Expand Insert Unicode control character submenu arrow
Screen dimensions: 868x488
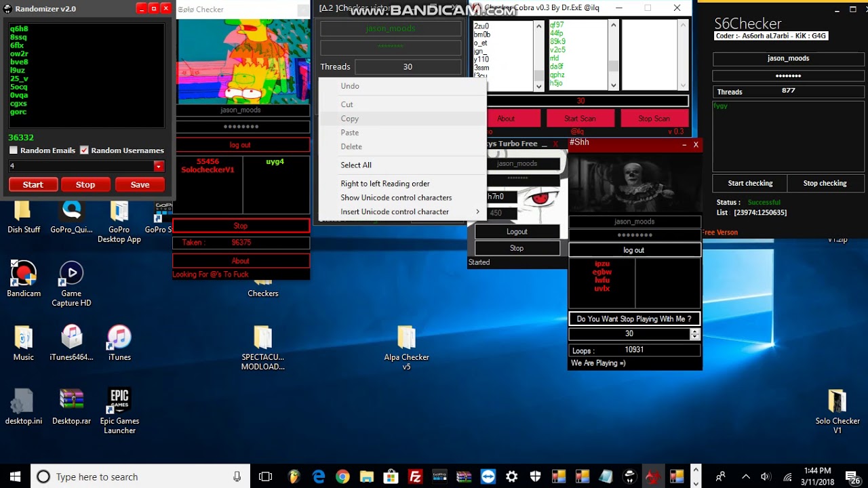click(x=477, y=211)
